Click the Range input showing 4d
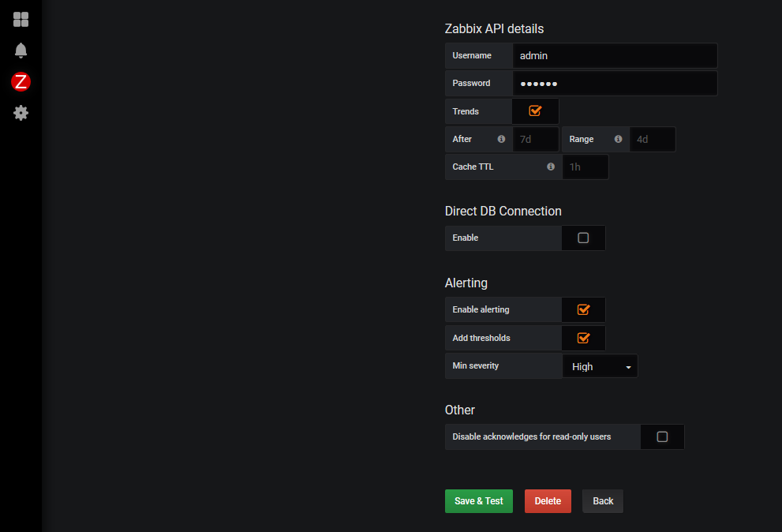 point(653,139)
